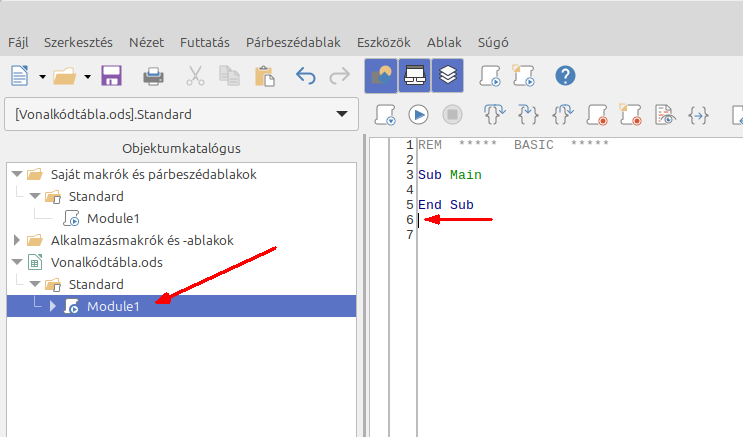743x437 pixels.
Task: Collapse Saját makrók és párbeszédablakok node
Action: tap(17, 174)
